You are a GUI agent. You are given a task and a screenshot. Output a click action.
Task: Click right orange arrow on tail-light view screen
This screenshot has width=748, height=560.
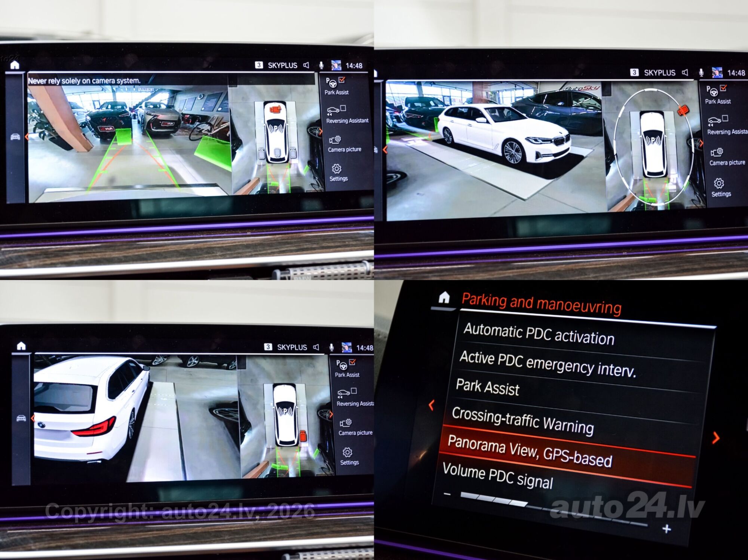tap(331, 414)
